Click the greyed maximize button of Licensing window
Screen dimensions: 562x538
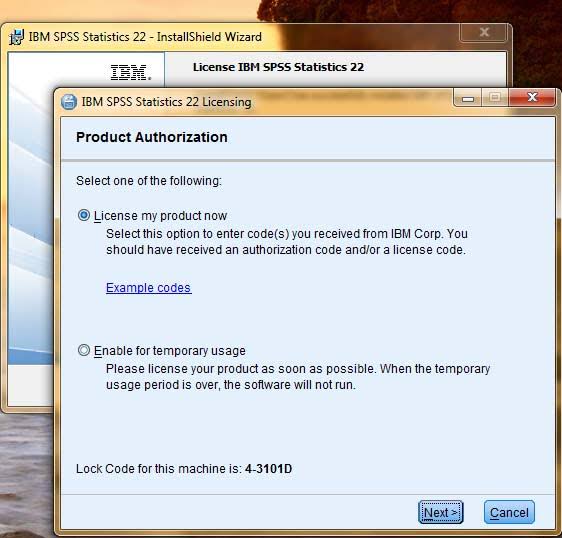pos(495,97)
